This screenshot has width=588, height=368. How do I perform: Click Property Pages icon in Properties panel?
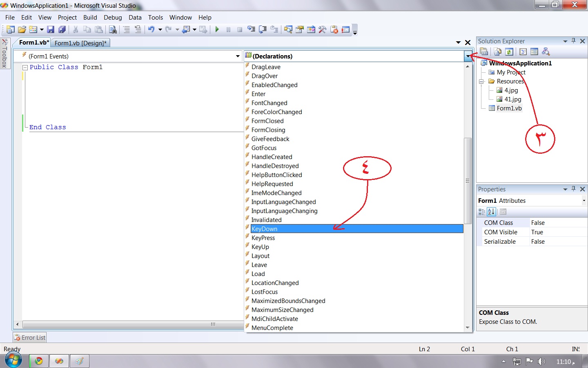[503, 212]
